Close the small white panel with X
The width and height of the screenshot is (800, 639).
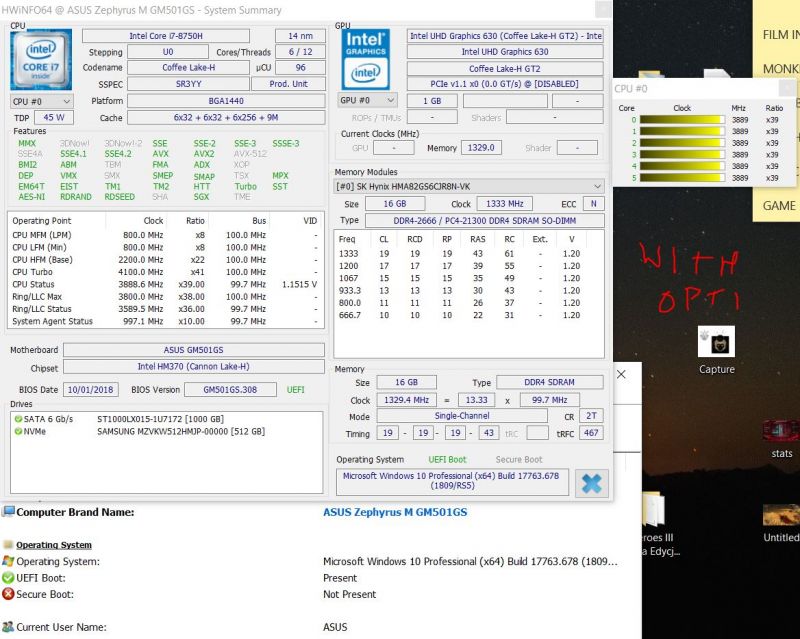(x=621, y=374)
